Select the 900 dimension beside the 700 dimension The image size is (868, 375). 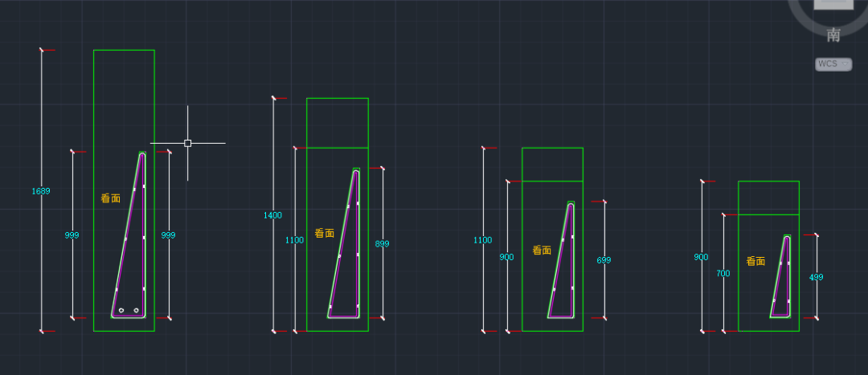tap(701, 257)
